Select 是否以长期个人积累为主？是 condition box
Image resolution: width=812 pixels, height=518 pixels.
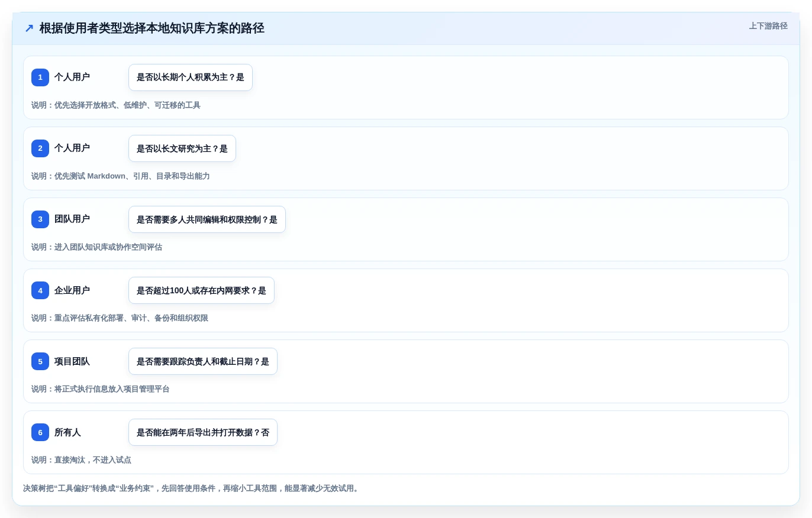[x=191, y=77]
